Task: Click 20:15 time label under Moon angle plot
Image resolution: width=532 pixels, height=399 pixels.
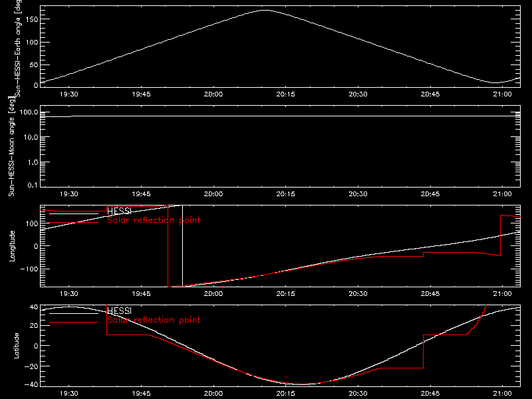Action: point(286,194)
